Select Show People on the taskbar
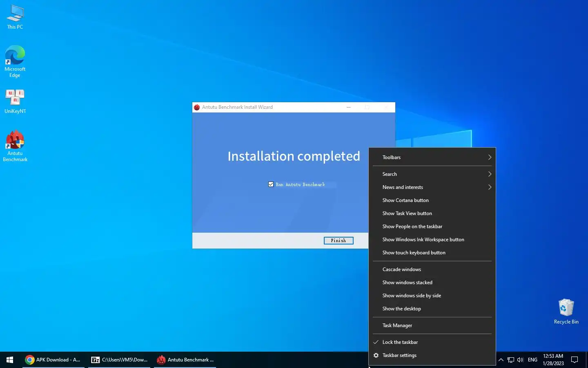The image size is (588, 368). point(432,227)
